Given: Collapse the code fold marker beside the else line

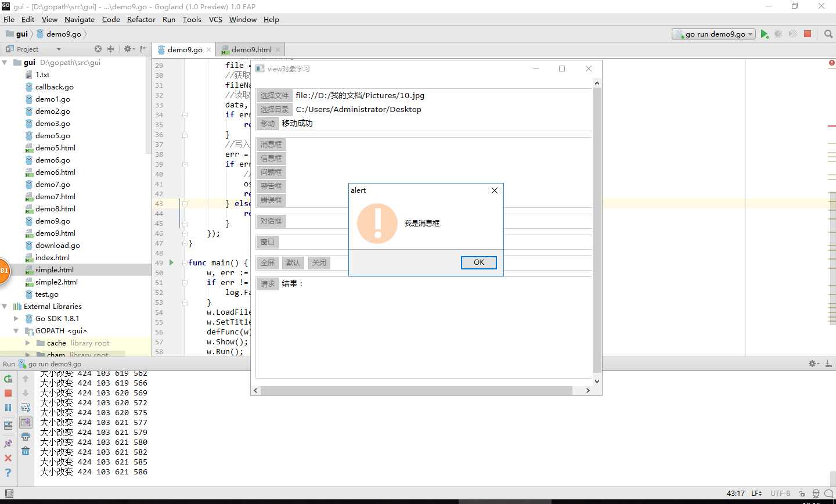Looking at the screenshot, I should click(x=185, y=204).
